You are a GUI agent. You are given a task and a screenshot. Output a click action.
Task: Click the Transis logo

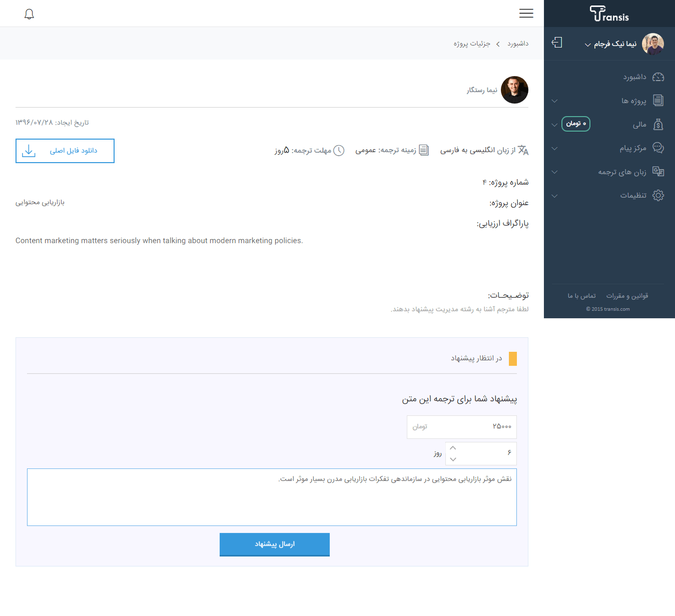tap(609, 14)
